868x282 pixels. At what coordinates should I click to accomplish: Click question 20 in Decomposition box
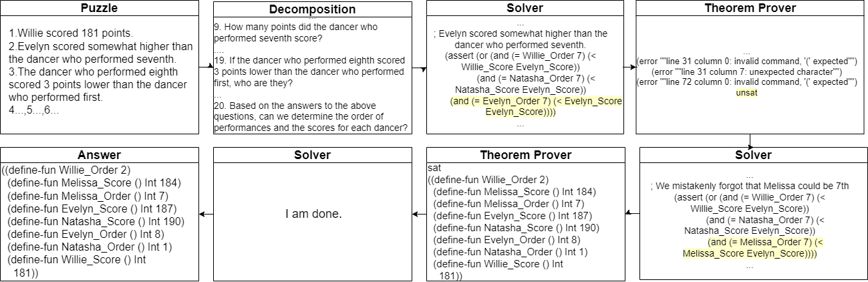pyautogui.click(x=311, y=116)
